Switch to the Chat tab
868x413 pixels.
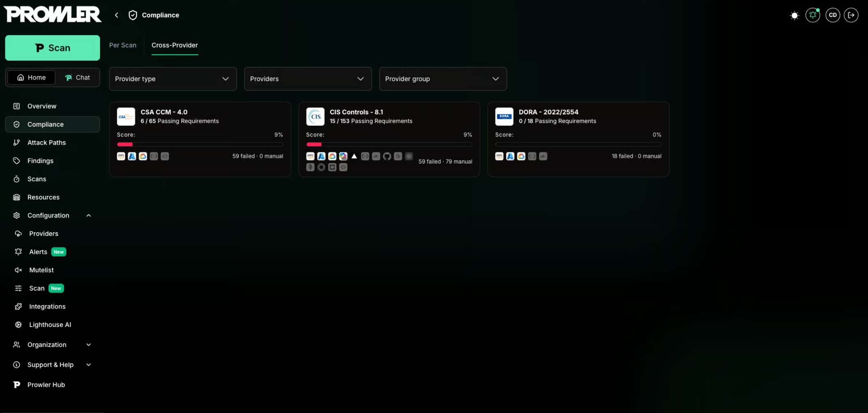(x=78, y=77)
